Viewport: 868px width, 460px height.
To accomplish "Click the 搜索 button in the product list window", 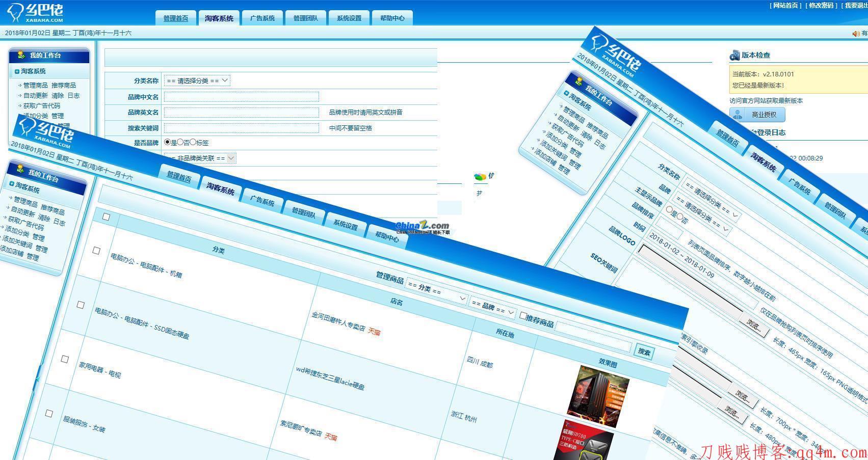I will click(x=644, y=351).
